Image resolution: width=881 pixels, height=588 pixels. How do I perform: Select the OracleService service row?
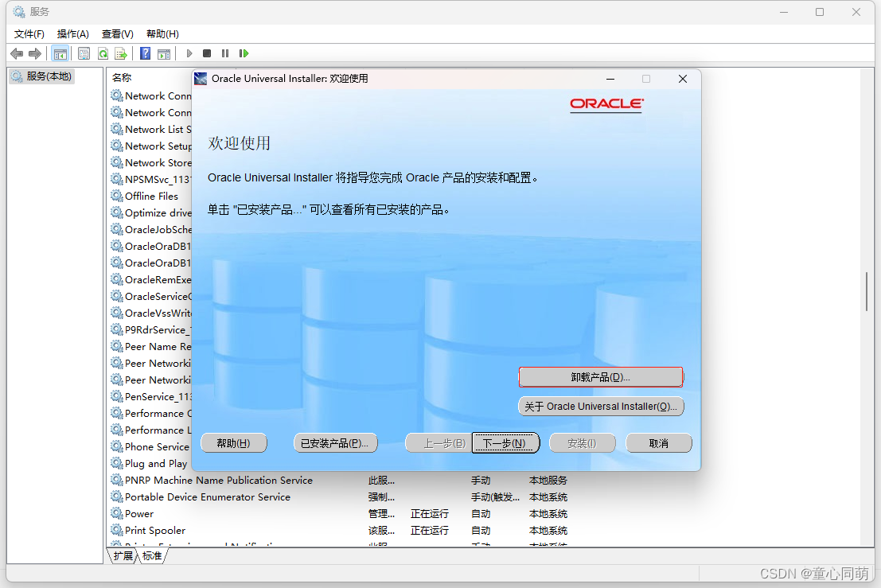(x=158, y=296)
